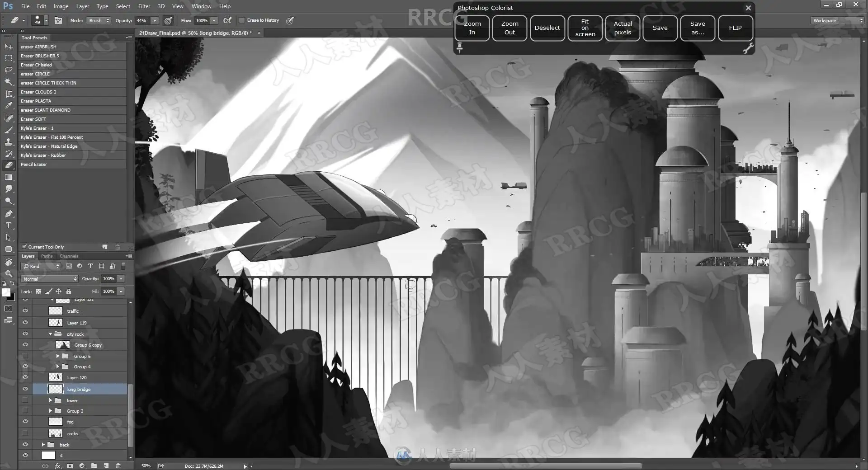The width and height of the screenshot is (868, 470).
Task: Select the Lasso tool
Action: 9,70
